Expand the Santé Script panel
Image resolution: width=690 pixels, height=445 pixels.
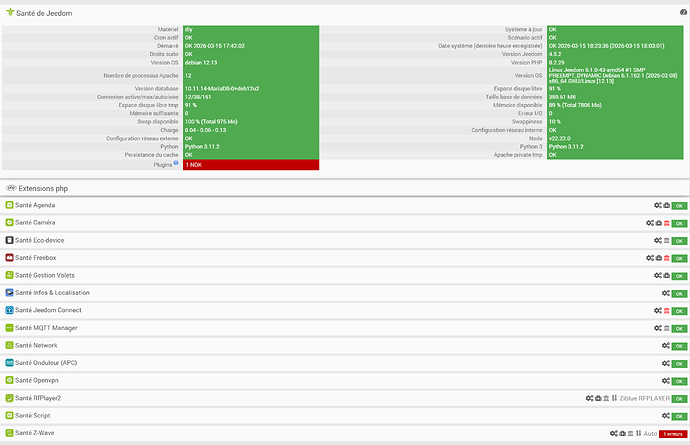tap(33, 416)
